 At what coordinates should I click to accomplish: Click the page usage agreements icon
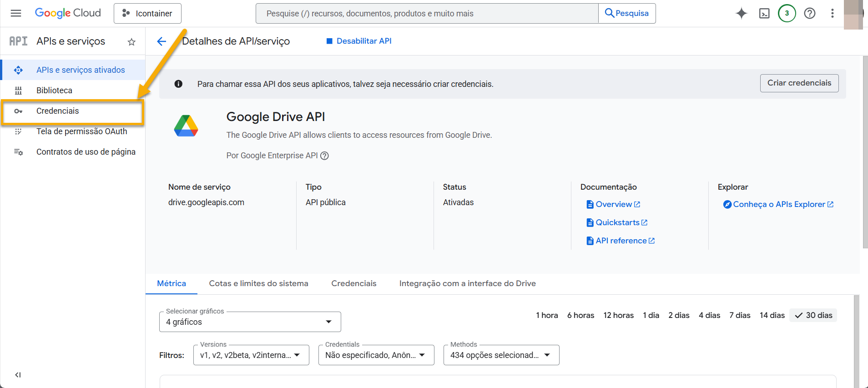[x=18, y=152]
